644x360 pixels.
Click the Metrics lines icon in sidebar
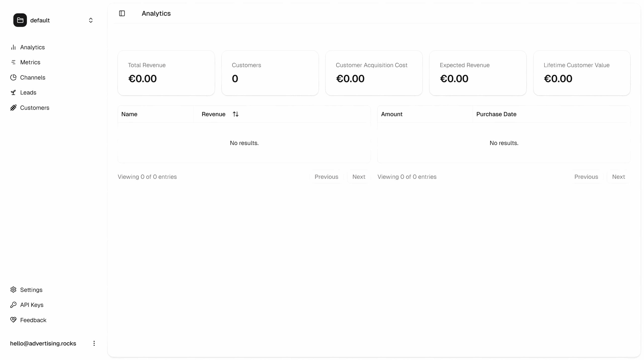tap(13, 62)
